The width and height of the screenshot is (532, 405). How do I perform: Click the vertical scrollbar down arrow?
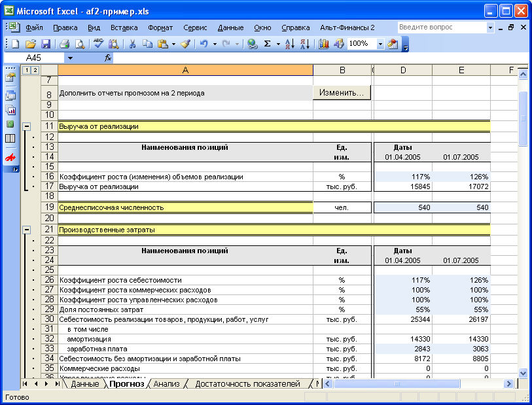click(x=523, y=373)
